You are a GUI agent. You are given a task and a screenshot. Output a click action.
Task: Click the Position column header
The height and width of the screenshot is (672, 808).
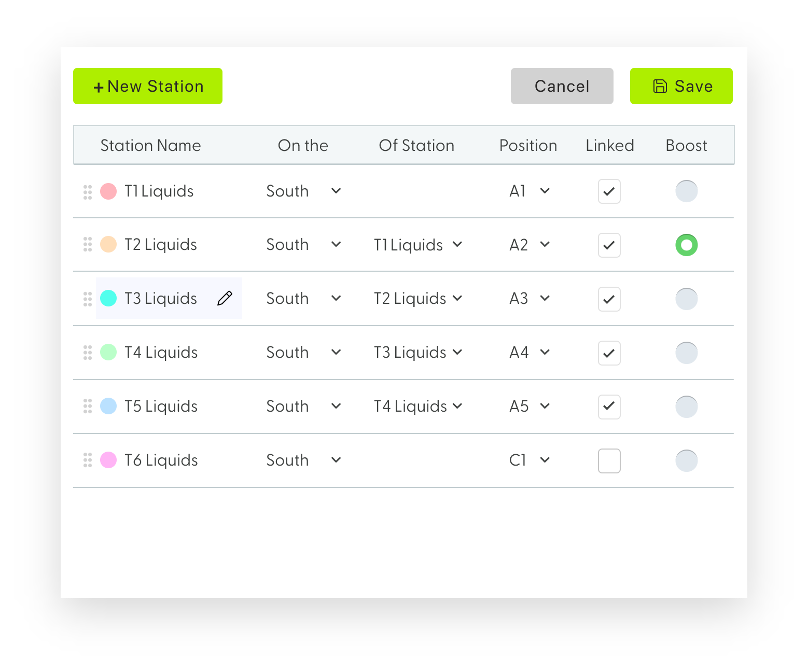pos(528,146)
